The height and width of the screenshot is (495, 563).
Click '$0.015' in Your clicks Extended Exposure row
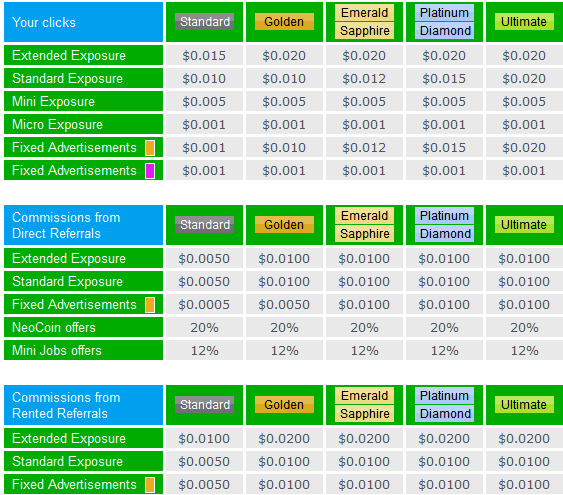(x=204, y=56)
